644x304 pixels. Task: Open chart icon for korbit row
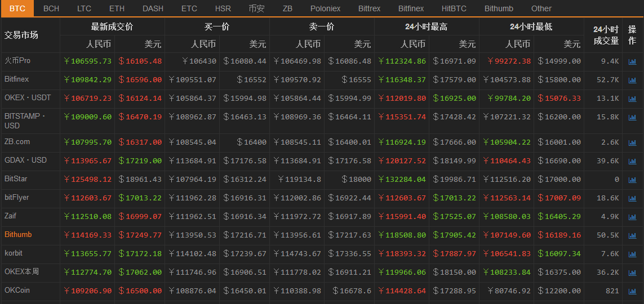click(x=632, y=254)
